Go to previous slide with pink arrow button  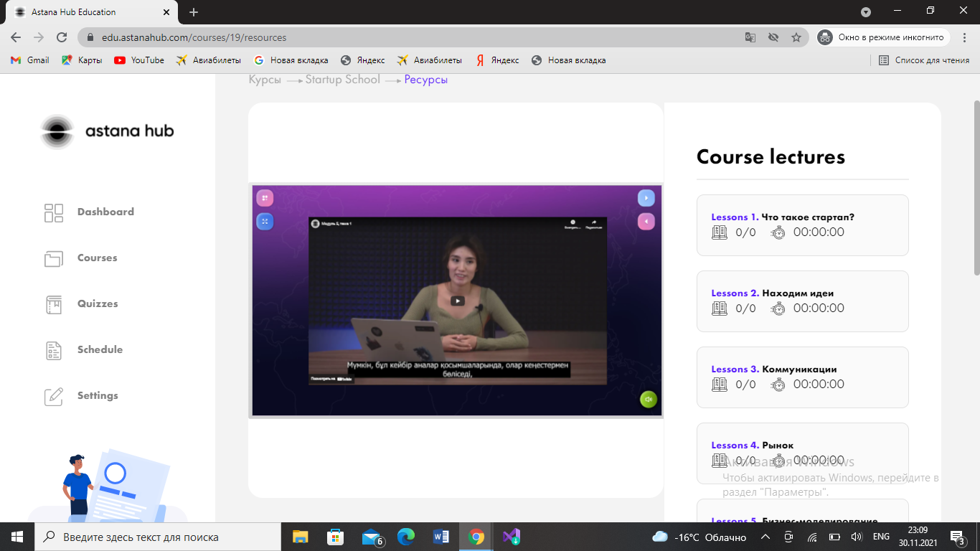(646, 222)
